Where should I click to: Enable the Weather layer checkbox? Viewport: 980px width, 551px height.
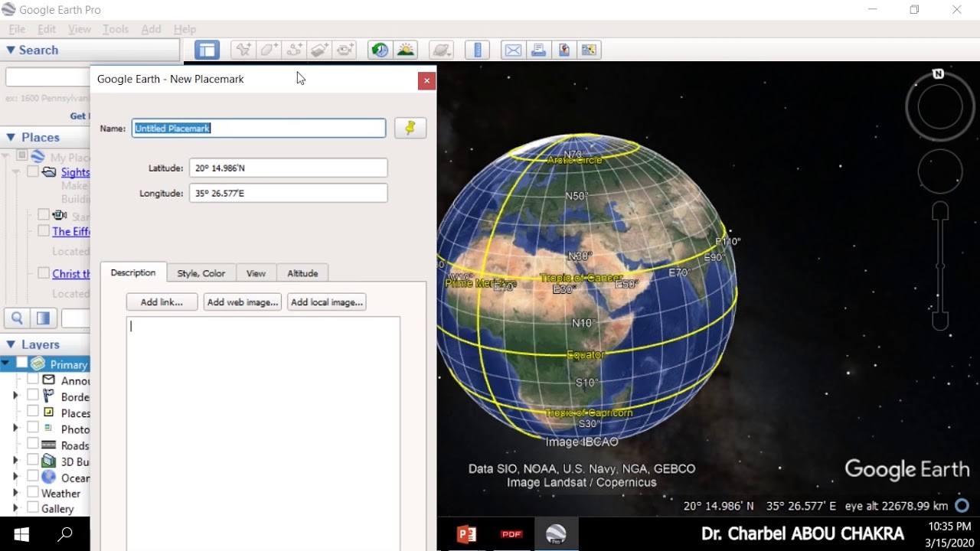(x=33, y=492)
